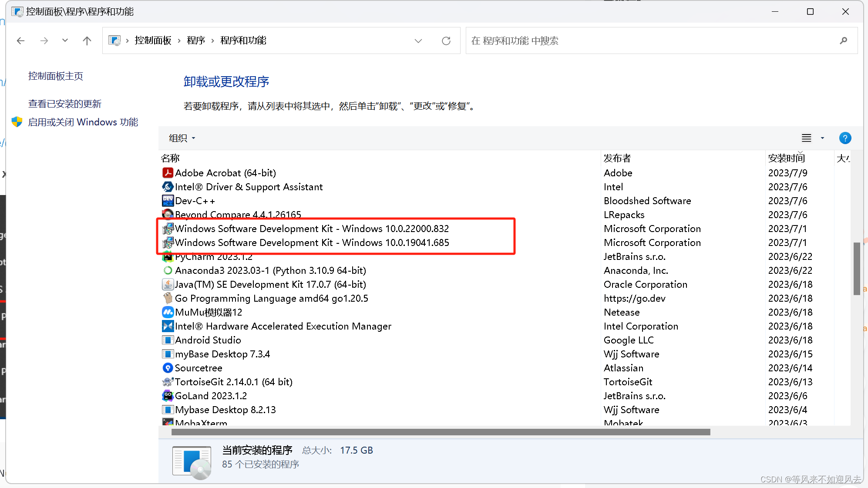Viewport: 868px width, 488px height.
Task: Click the Android Studio program icon
Action: point(168,340)
